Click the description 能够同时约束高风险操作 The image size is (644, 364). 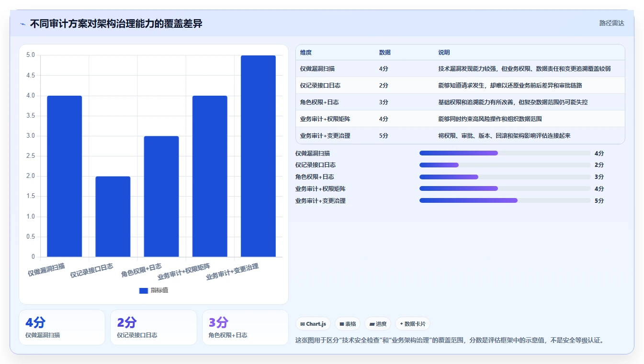[490, 119]
